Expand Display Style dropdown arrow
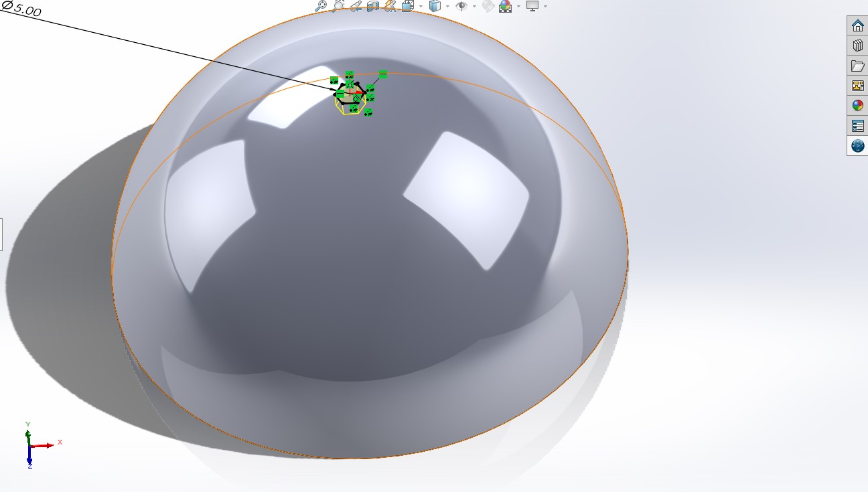Viewport: 868px width, 492px height. 448,6
